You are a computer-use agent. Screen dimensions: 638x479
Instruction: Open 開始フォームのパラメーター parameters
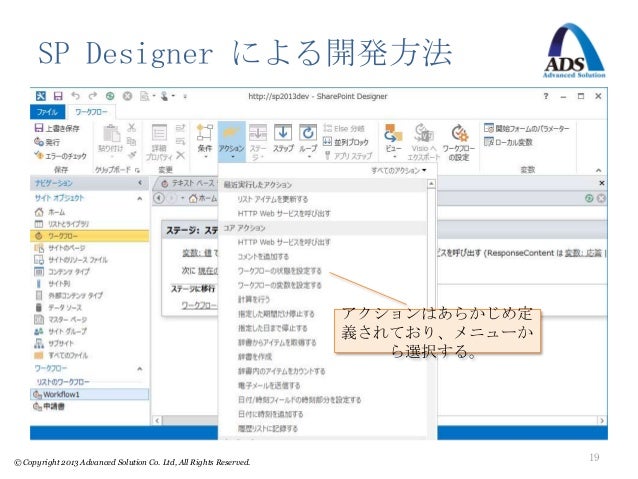tap(527, 128)
